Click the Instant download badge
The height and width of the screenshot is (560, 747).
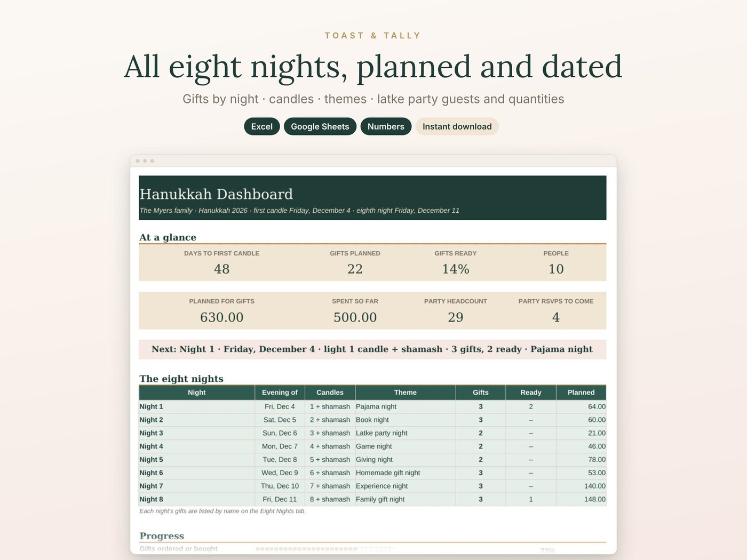coord(457,126)
